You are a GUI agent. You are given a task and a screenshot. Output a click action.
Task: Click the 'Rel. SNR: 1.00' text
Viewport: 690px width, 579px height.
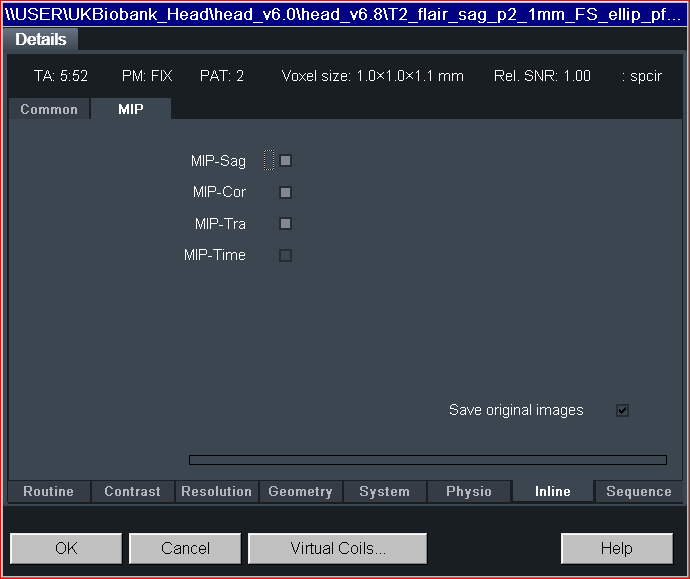click(x=542, y=76)
